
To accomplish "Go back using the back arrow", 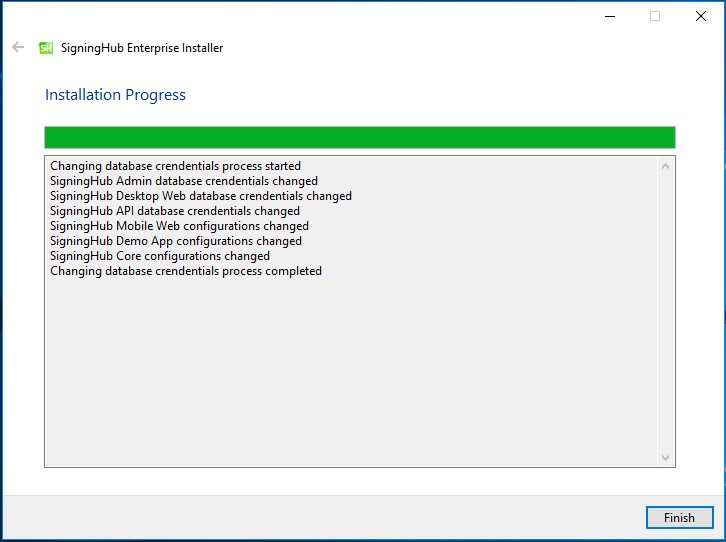I will point(18,47).
